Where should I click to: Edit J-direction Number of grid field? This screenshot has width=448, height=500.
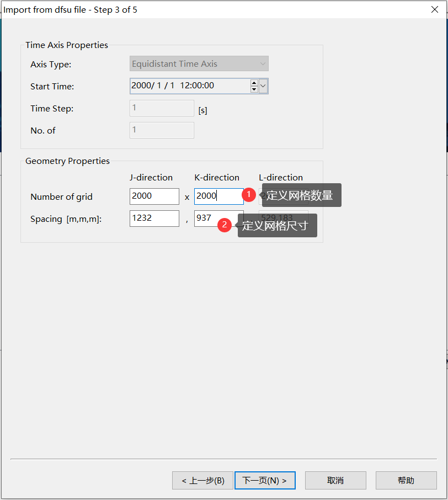[154, 196]
